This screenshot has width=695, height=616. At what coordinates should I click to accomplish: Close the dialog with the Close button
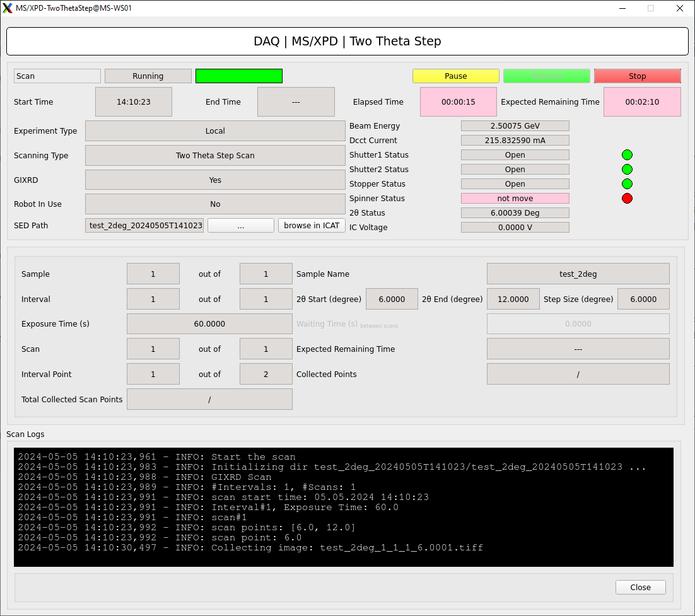[x=641, y=587]
